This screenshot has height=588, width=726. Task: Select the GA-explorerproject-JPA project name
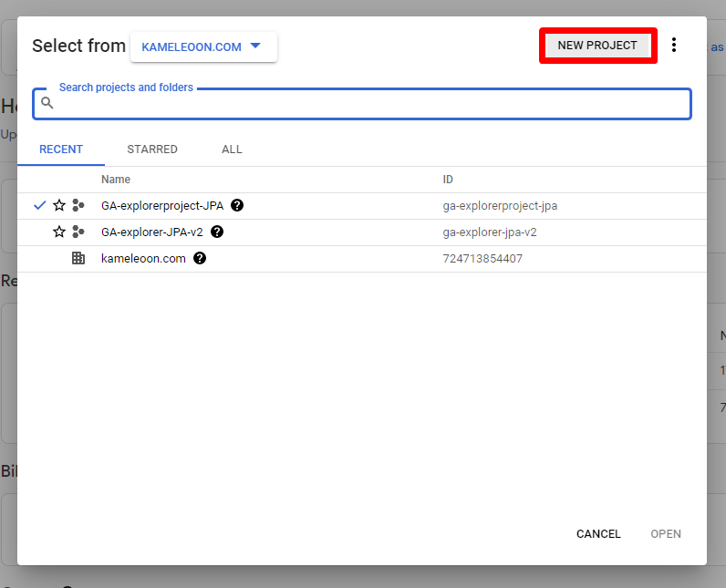click(x=162, y=206)
